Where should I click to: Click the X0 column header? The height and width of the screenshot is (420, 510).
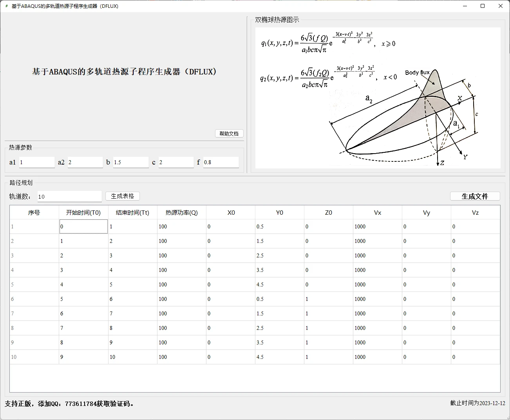coord(231,212)
